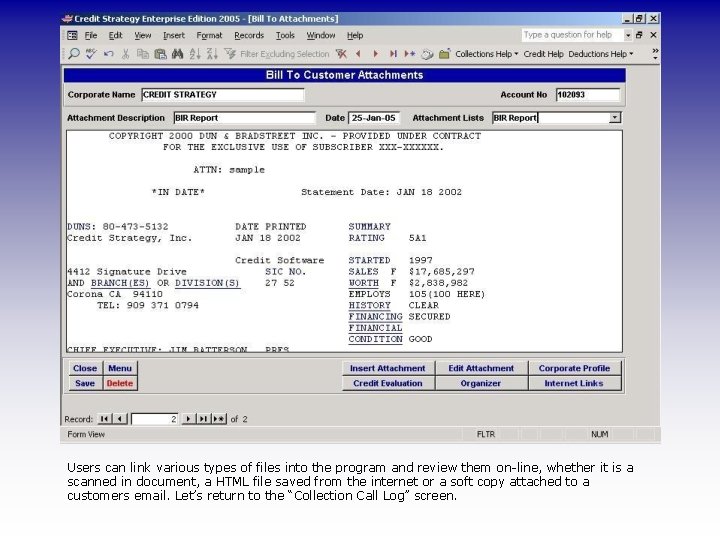This screenshot has height=540, width=720.
Task: Click the HISTORY link in report
Action: click(370, 305)
